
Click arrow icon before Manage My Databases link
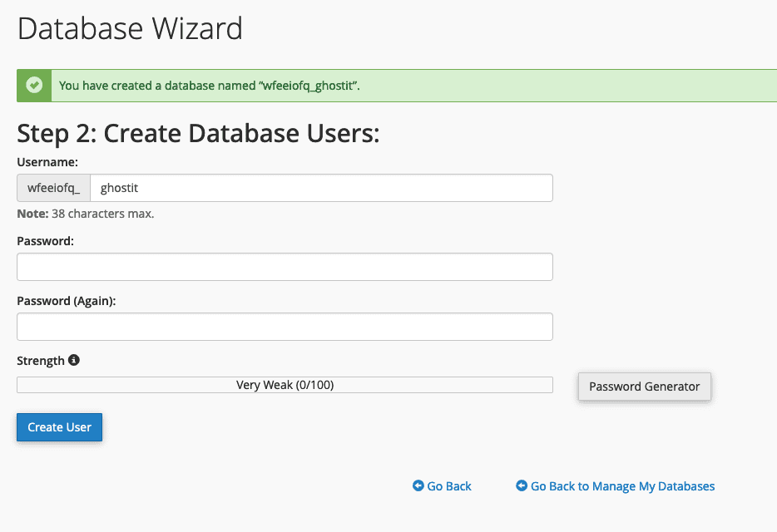[x=522, y=486]
